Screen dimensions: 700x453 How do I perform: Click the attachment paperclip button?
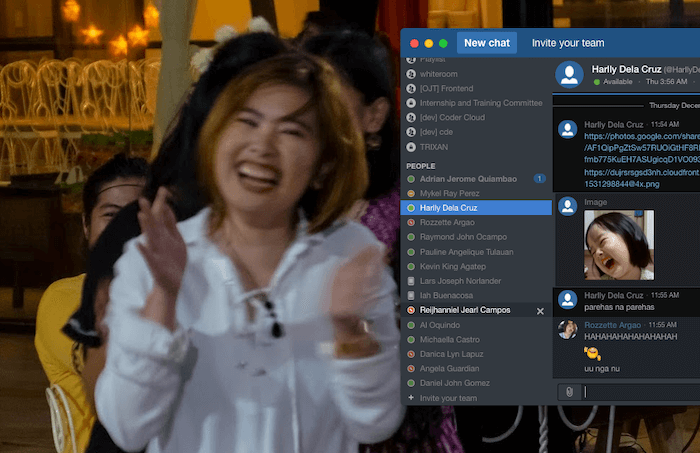tap(569, 392)
